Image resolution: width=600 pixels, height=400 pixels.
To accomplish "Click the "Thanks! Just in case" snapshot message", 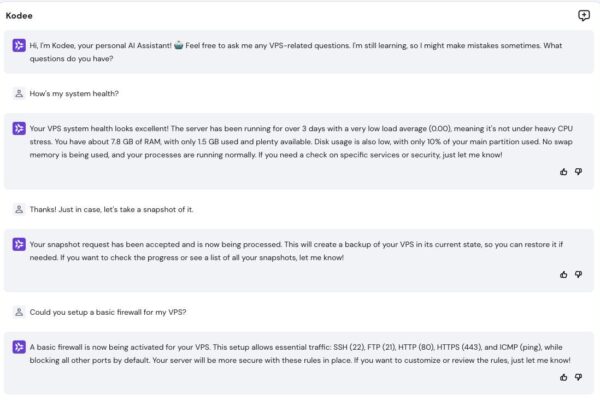I will pos(111,210).
